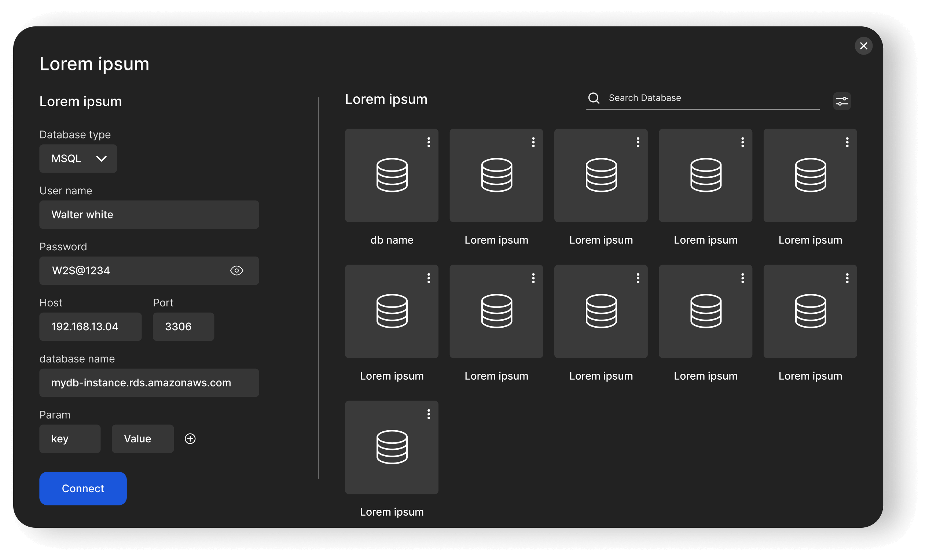
Task: Open three-dot menu on top row's last card
Action: point(847,142)
